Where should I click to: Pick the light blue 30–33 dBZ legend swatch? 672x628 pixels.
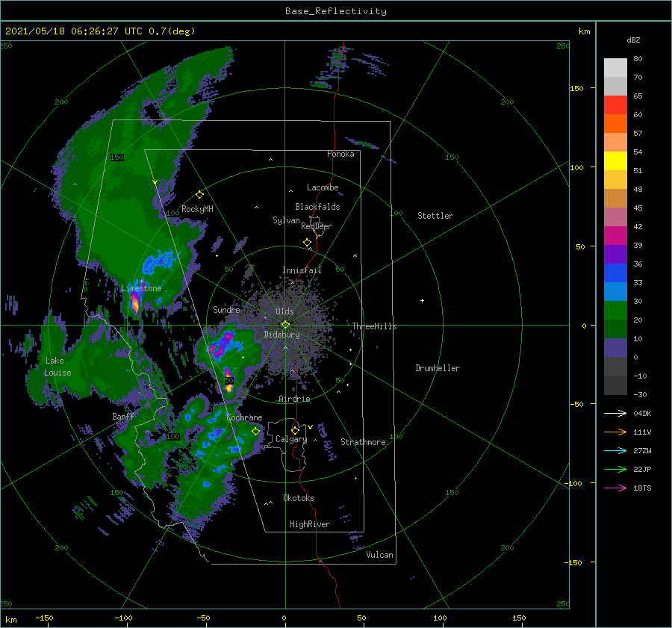(615, 291)
